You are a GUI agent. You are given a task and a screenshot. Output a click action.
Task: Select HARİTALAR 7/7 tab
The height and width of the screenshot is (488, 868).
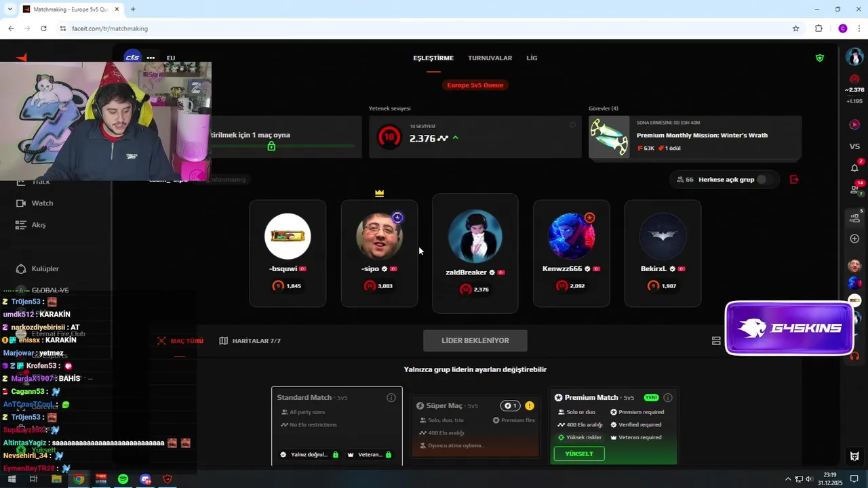tap(250, 341)
